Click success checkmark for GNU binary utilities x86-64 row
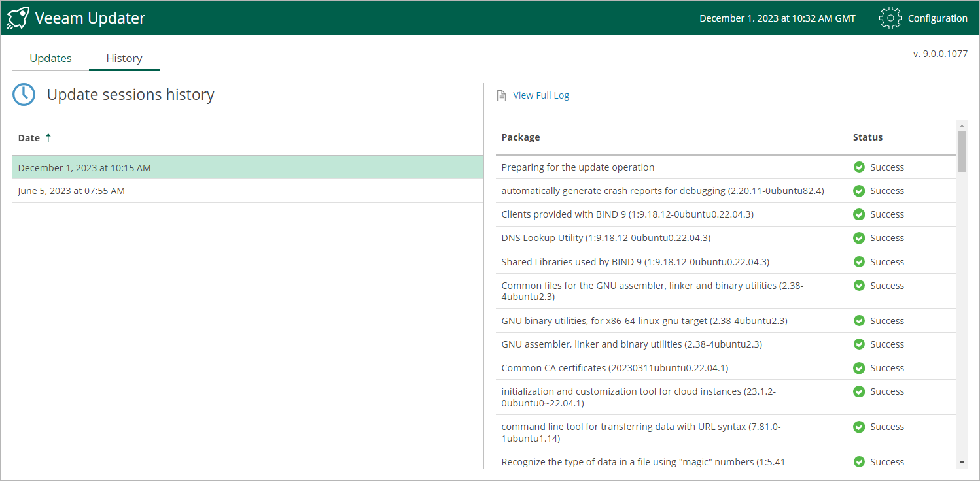This screenshot has height=481, width=980. tap(859, 321)
